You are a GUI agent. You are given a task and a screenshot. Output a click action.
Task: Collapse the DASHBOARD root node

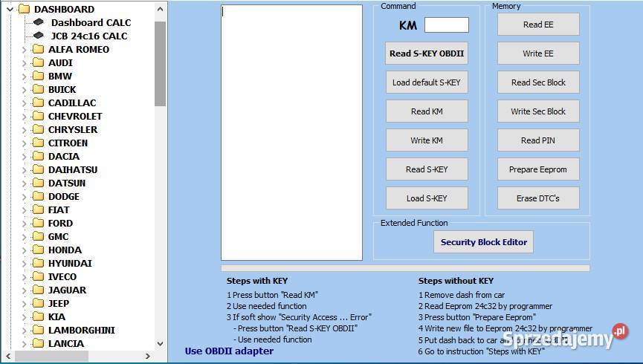click(10, 10)
